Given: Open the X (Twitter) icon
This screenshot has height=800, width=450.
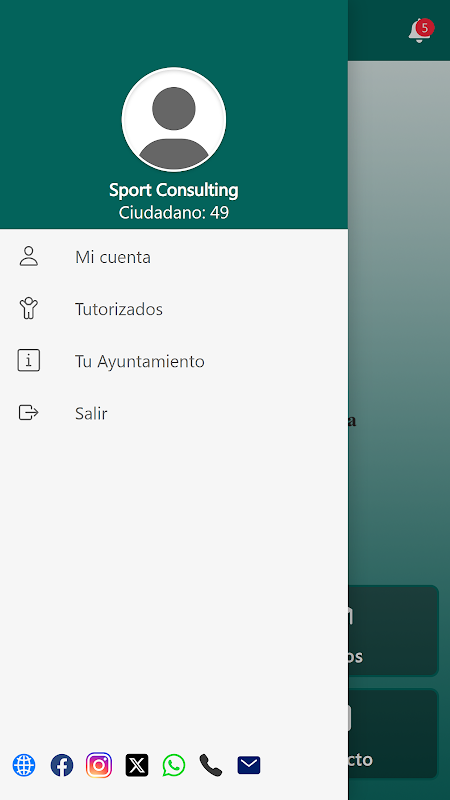Looking at the screenshot, I should tap(137, 765).
